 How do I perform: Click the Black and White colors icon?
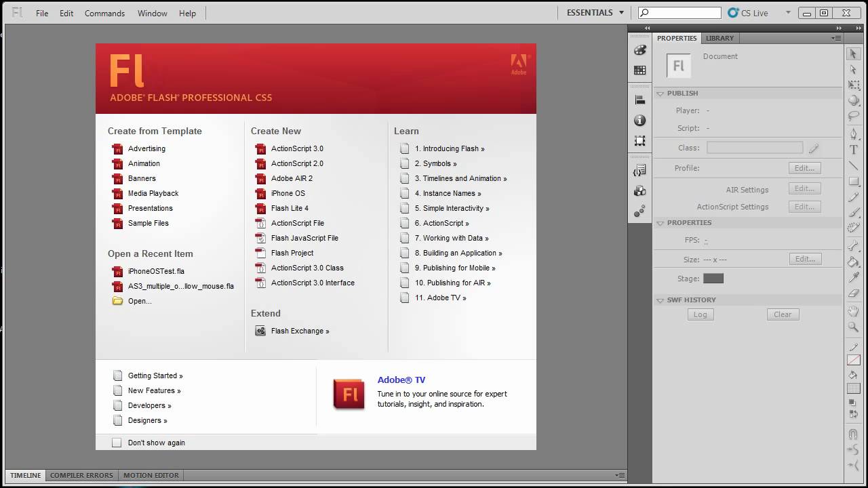(x=852, y=403)
